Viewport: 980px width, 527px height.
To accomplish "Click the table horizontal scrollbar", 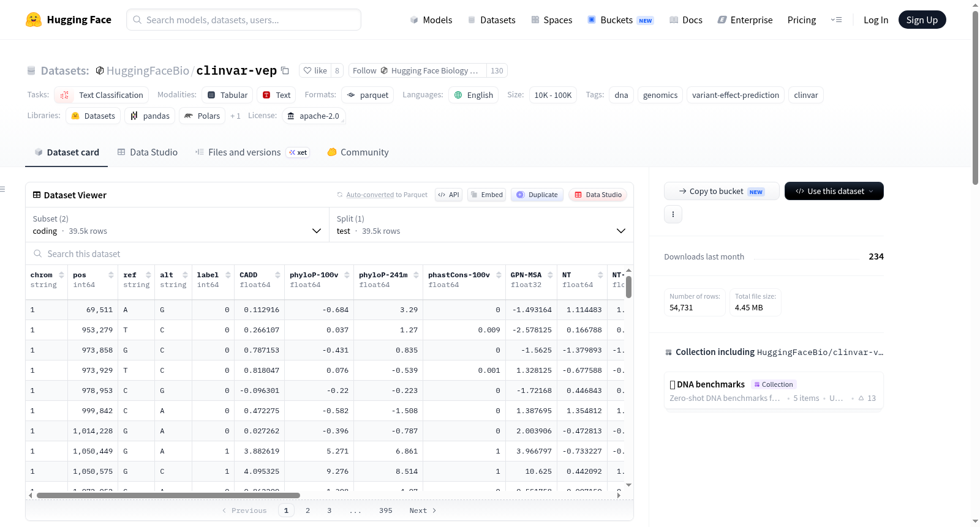I will 168,495.
